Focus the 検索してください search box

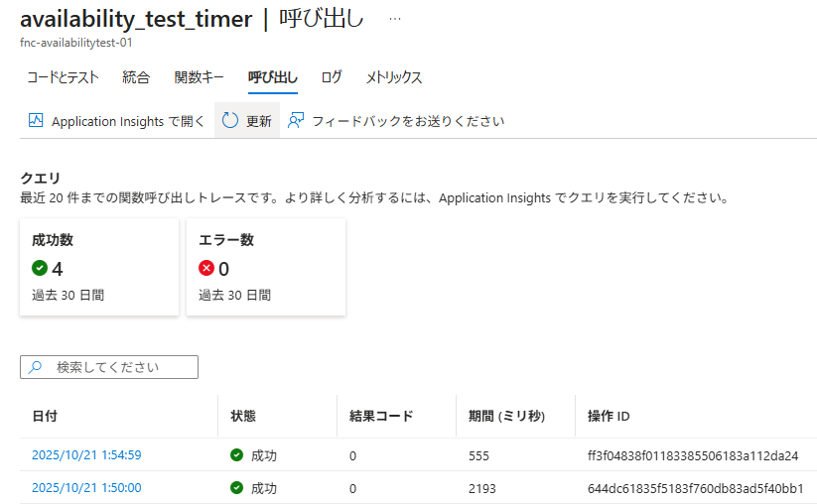click(109, 367)
